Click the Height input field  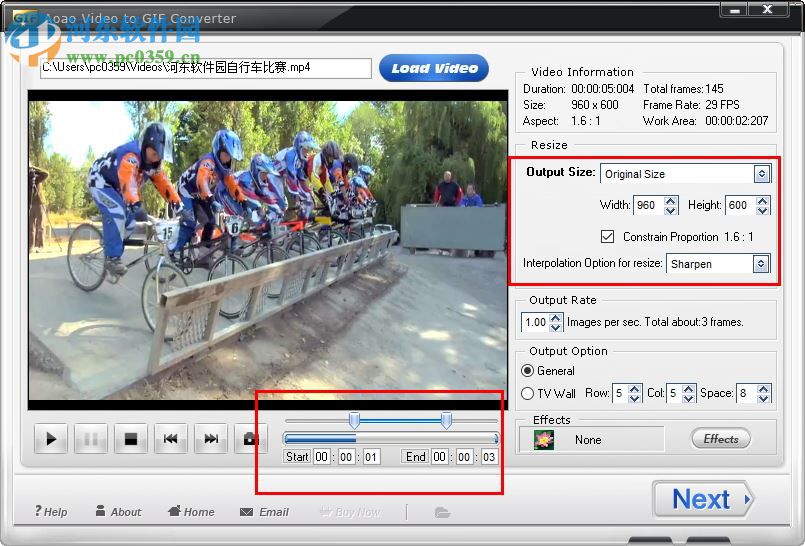741,205
